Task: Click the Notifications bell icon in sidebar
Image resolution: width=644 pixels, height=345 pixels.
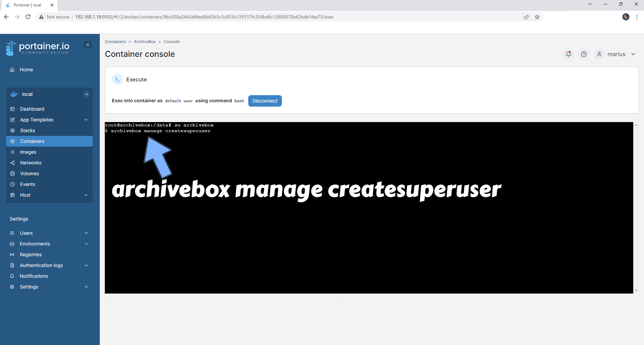Action: click(12, 276)
